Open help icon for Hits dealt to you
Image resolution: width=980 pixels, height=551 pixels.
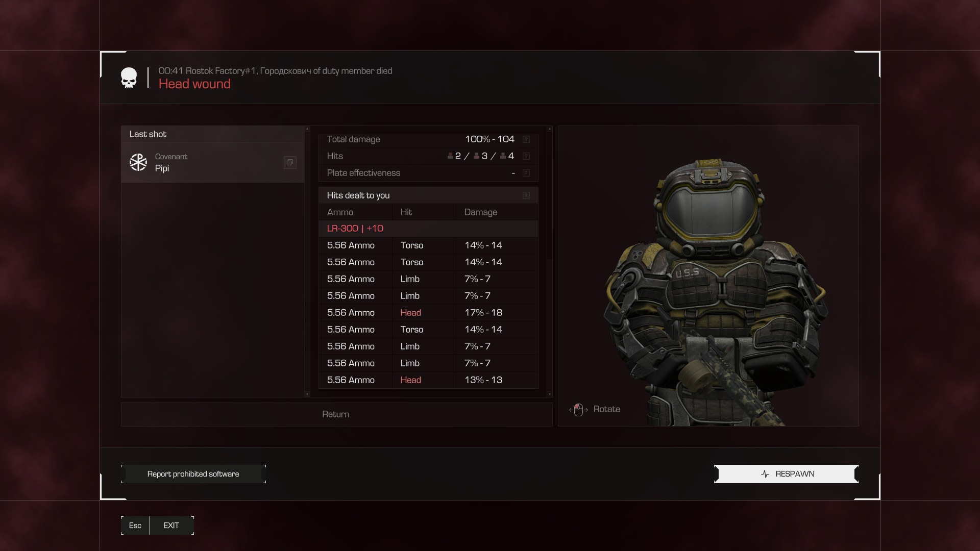(526, 195)
